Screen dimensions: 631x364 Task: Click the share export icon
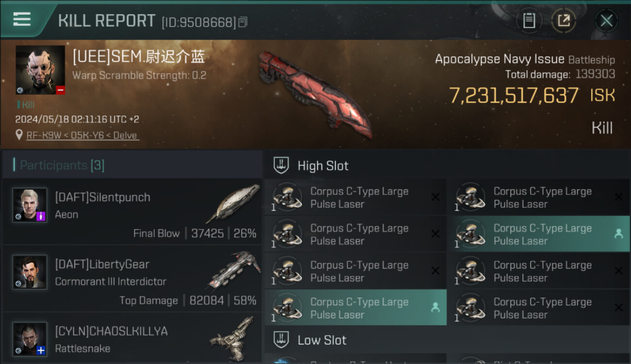564,21
